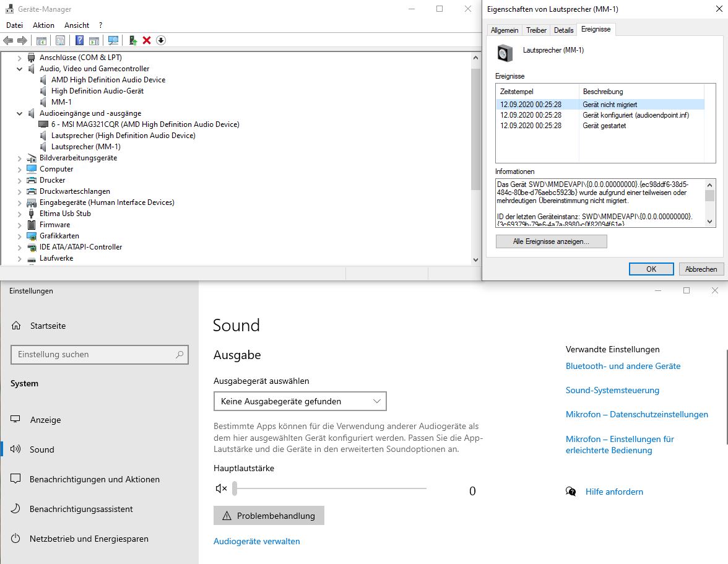The height and width of the screenshot is (564, 728).
Task: Open the Anzeige settings page
Action: point(46,420)
